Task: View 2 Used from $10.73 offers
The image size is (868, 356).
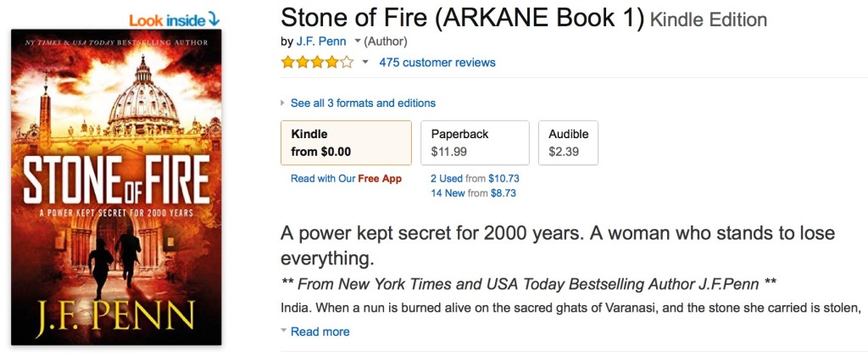Action: [x=475, y=179]
